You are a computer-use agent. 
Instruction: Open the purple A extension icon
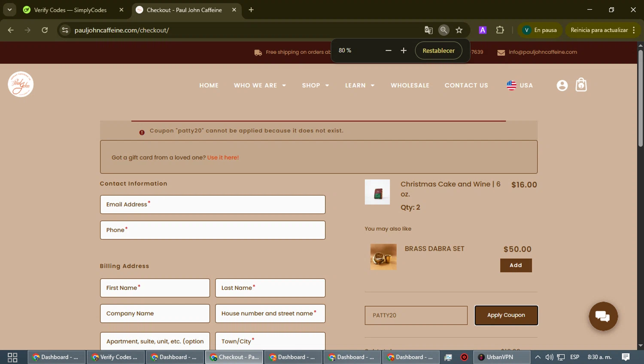pyautogui.click(x=483, y=30)
